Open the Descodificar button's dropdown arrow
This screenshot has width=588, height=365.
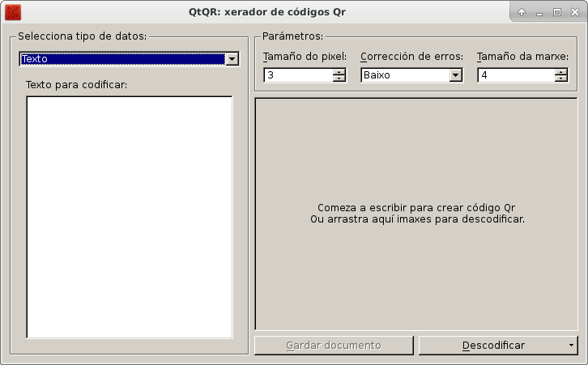[x=573, y=346]
